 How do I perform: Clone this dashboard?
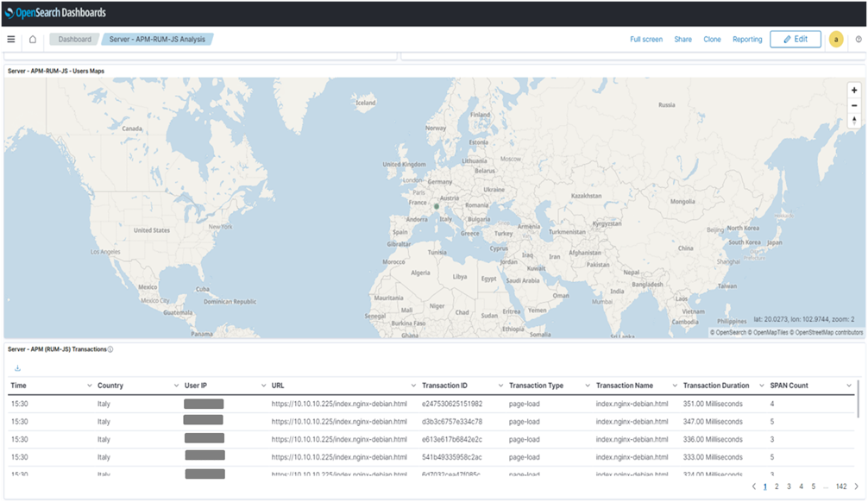click(x=712, y=40)
